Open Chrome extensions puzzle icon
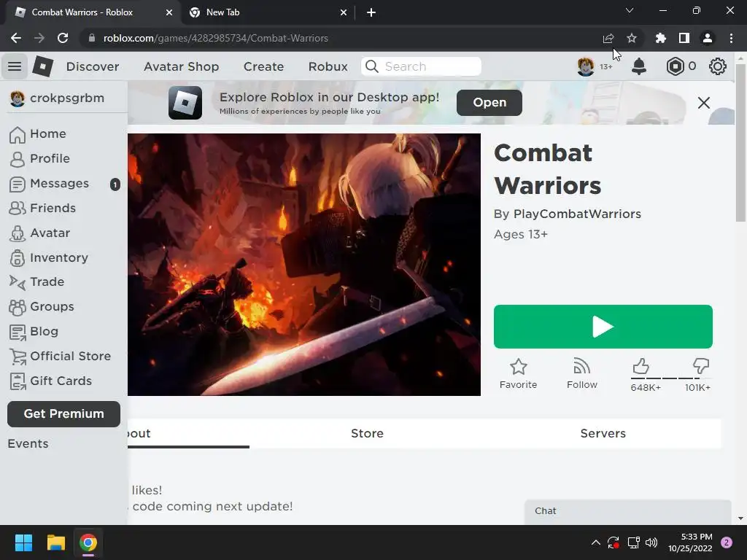Viewport: 747px width, 560px height. pyautogui.click(x=660, y=38)
